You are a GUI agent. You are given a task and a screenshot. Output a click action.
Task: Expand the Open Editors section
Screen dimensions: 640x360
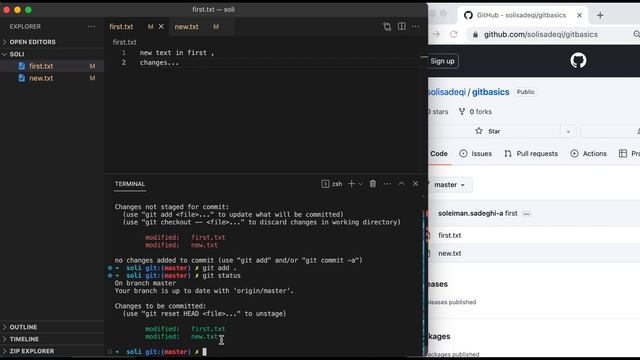[x=52, y=42]
